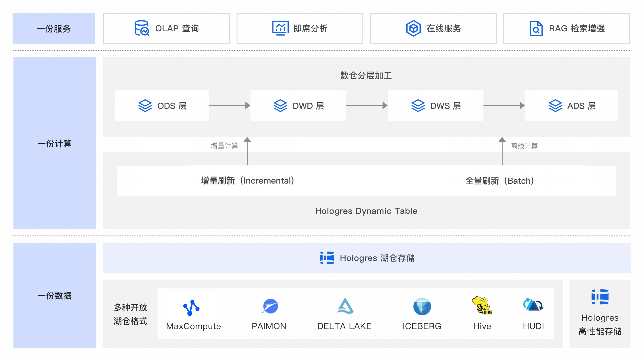Click the ICEBERG text label

[422, 326]
